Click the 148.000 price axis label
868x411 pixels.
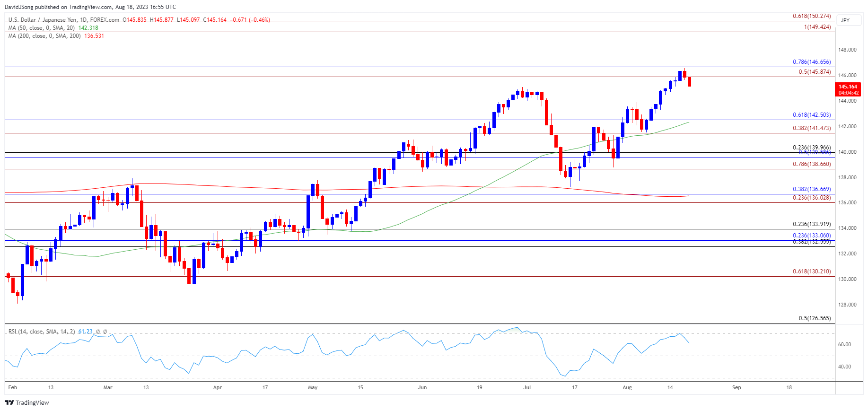(847, 50)
